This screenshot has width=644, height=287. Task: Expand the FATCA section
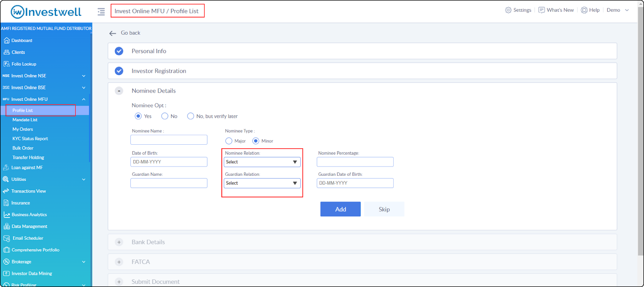[x=119, y=262]
